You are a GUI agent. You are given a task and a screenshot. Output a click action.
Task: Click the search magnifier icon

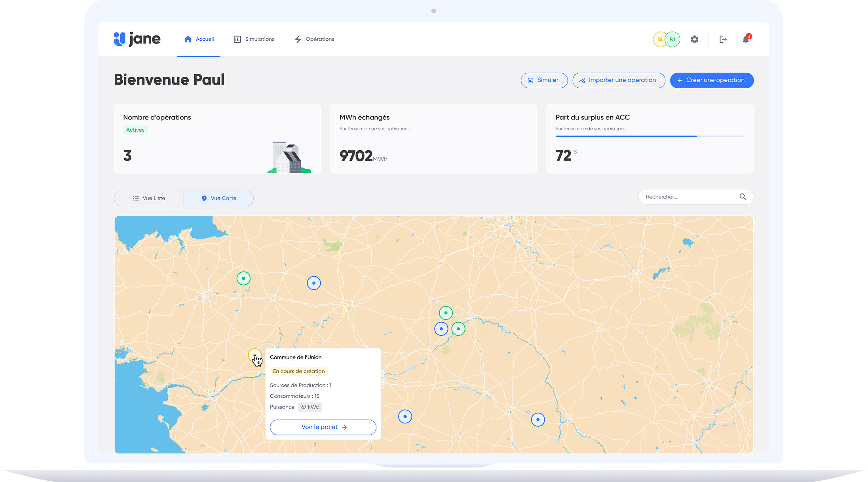[743, 197]
